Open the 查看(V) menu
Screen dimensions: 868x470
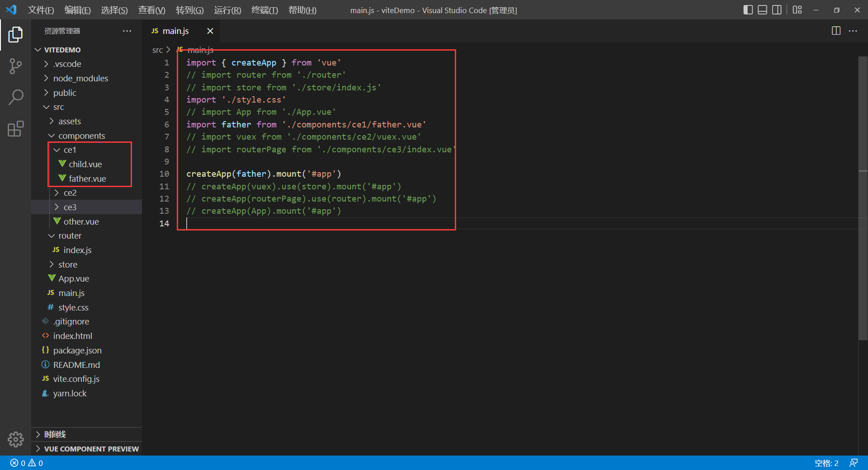pos(151,10)
